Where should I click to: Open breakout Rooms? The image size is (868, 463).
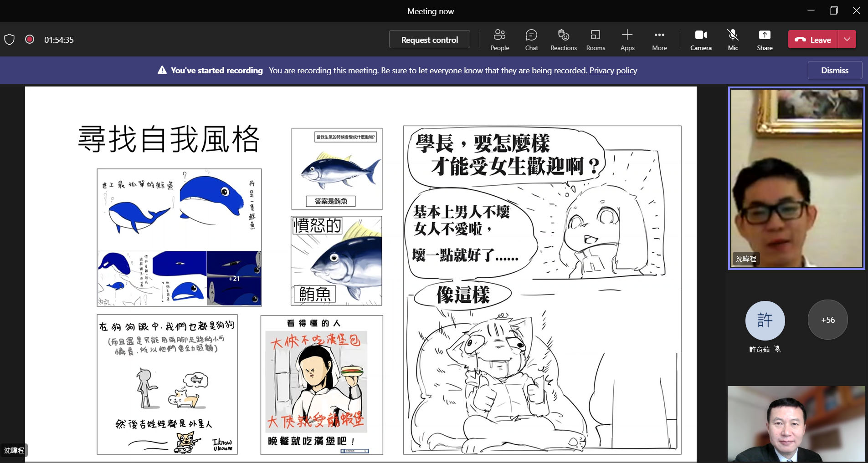pyautogui.click(x=595, y=39)
